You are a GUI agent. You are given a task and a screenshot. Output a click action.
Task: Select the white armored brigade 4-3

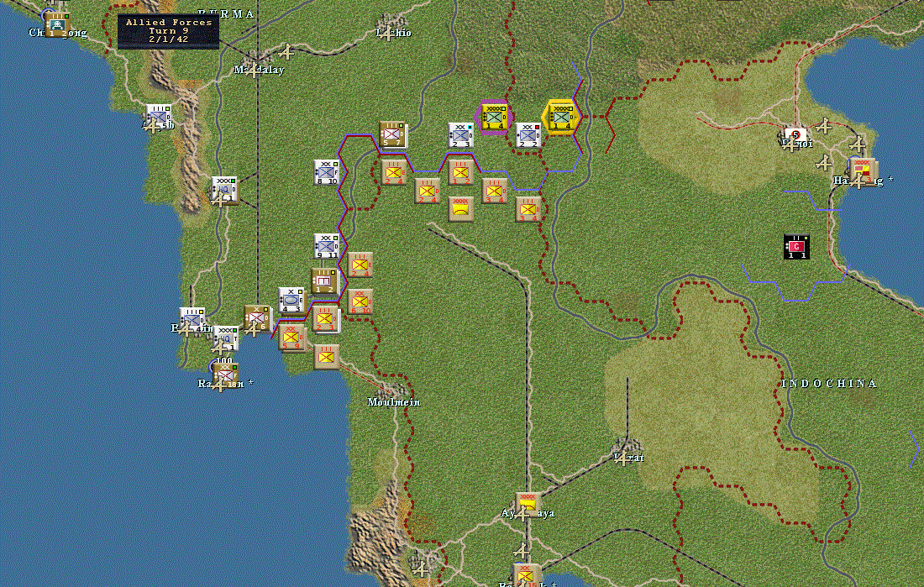click(291, 300)
